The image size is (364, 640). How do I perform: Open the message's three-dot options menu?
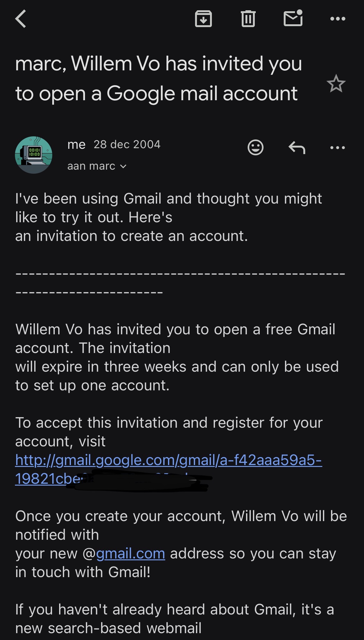tap(338, 148)
